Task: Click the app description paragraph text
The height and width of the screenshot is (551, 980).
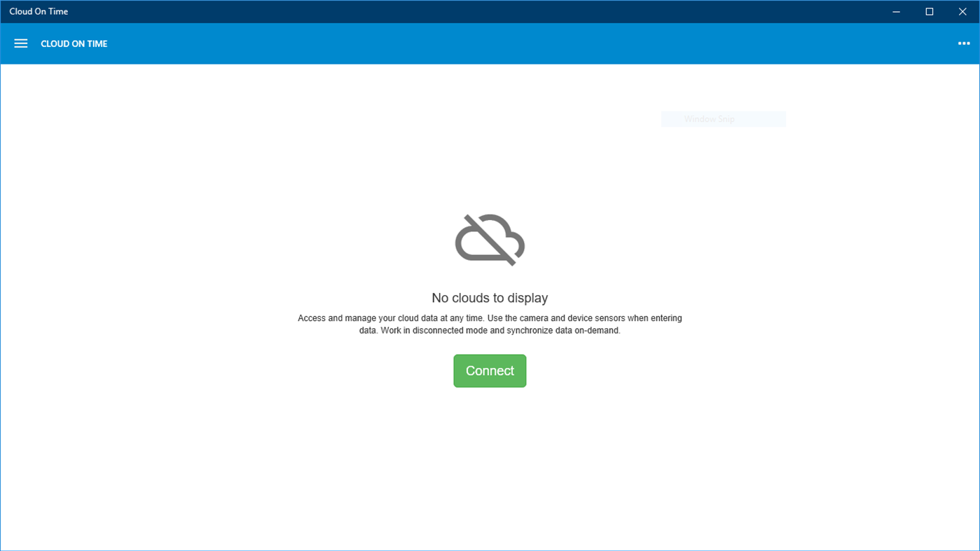Action: point(490,324)
